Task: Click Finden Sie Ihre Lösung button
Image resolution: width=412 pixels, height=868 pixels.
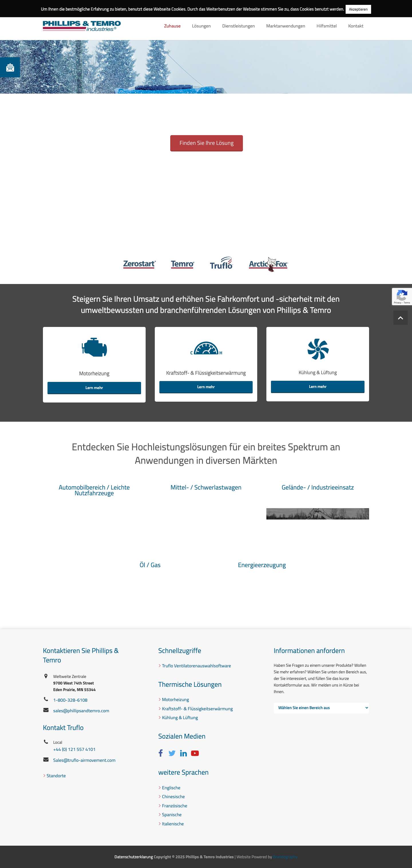Action: pyautogui.click(x=206, y=143)
